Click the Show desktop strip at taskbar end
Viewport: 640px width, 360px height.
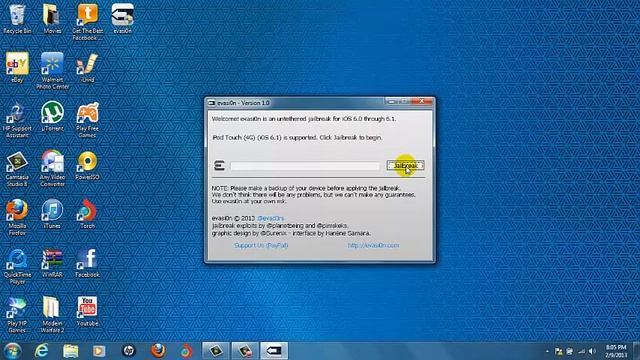coord(636,351)
